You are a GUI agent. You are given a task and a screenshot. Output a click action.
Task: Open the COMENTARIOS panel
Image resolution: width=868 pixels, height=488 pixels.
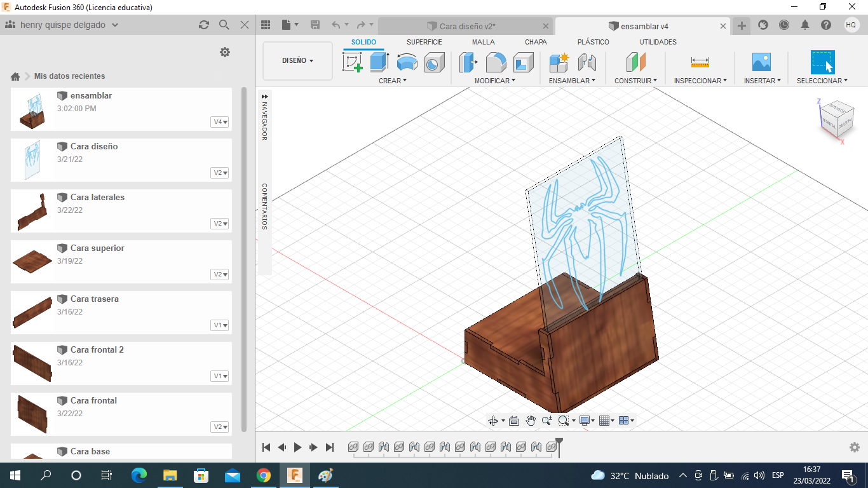click(x=264, y=207)
